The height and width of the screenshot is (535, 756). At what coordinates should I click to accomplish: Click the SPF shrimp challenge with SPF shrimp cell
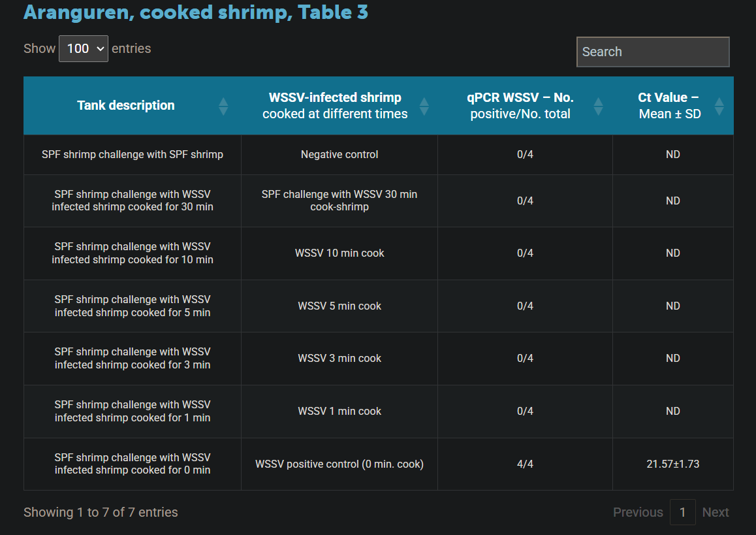(x=133, y=155)
